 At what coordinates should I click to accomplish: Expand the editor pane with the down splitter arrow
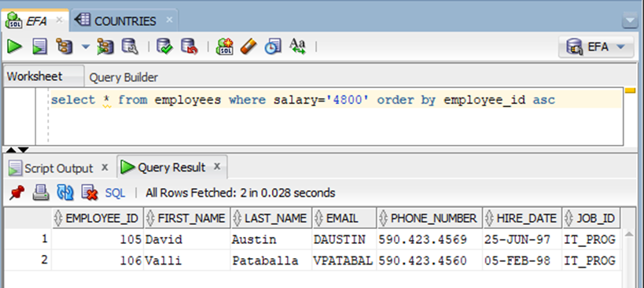pyautogui.click(x=24, y=150)
